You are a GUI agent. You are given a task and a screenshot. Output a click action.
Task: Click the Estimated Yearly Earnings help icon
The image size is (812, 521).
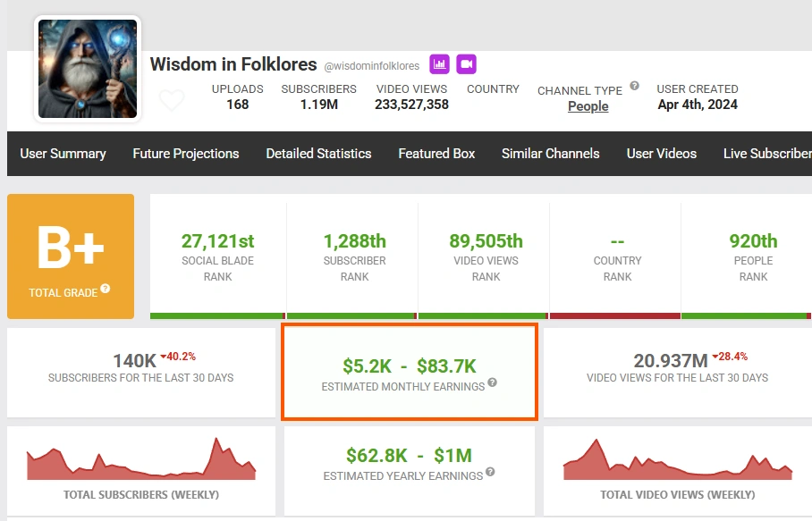490,472
